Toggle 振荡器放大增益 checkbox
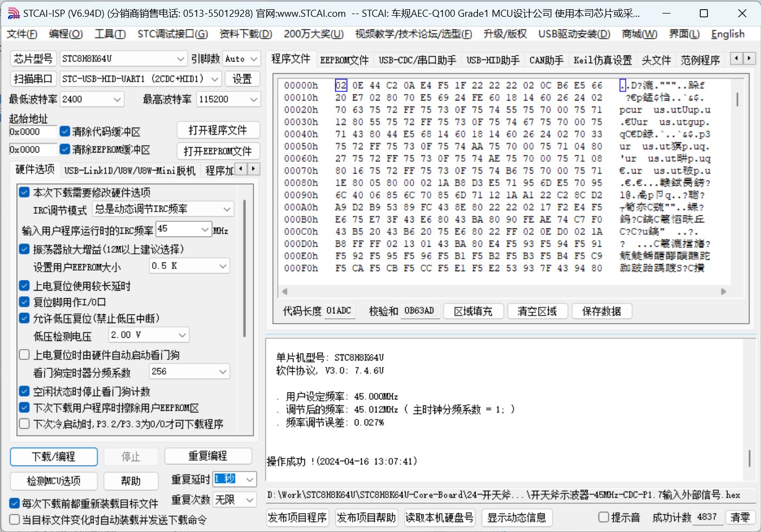The width and height of the screenshot is (761, 532). tap(24, 249)
